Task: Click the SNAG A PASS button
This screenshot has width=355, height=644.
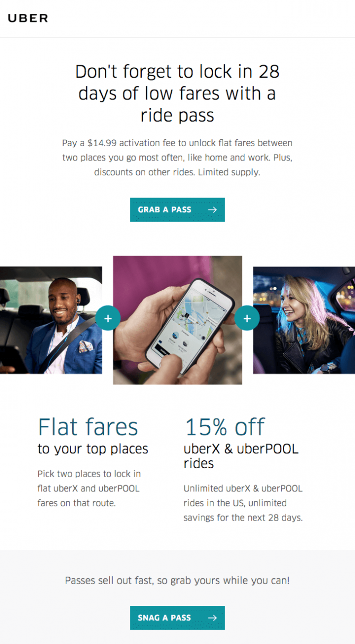Action: pyautogui.click(x=177, y=618)
